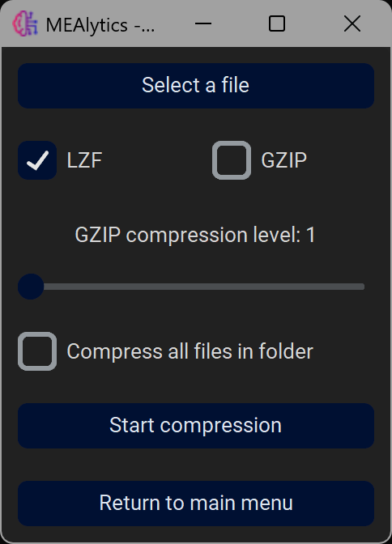Start compression of the selected file
This screenshot has height=544, width=392.
pyautogui.click(x=196, y=426)
